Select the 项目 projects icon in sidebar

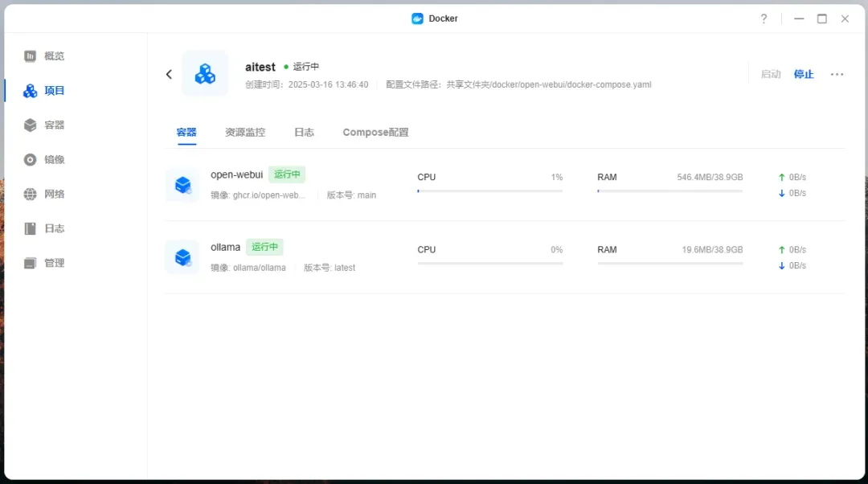(30, 90)
